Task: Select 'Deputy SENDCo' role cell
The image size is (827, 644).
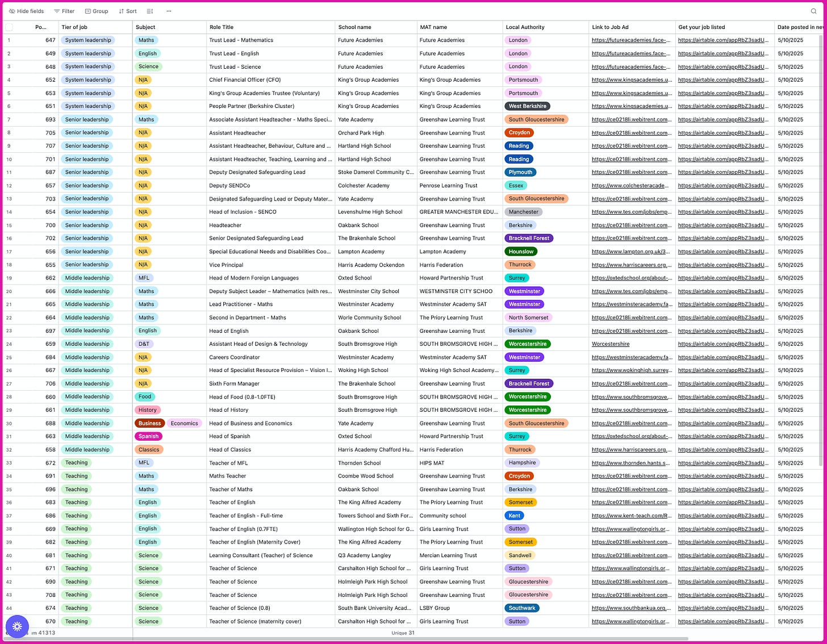Action: [x=270, y=186]
